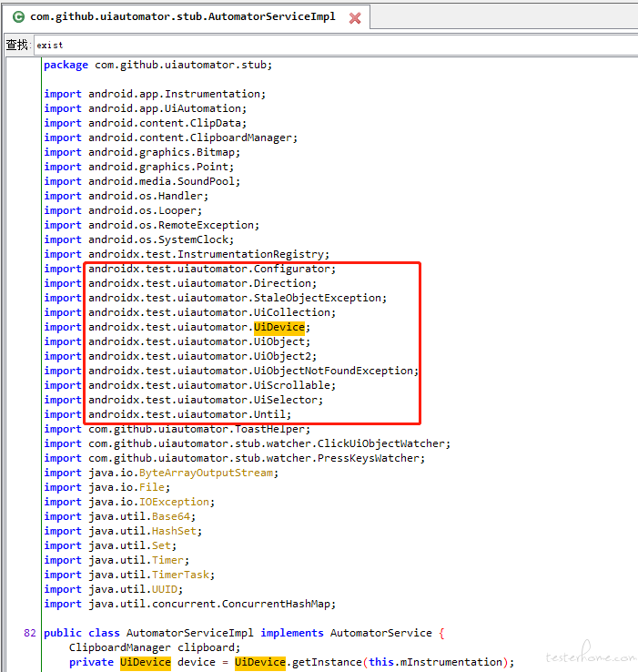Click import androidx.test.InstrumentationRegistry line

coord(187,254)
